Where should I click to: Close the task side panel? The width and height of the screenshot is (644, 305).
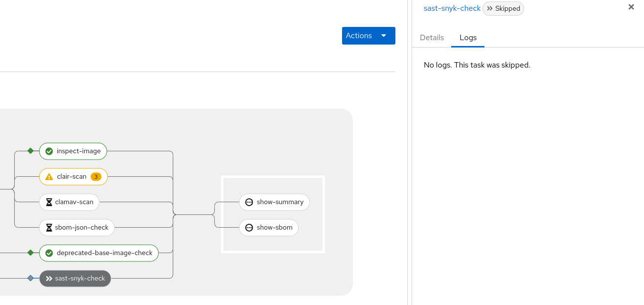[x=631, y=7]
